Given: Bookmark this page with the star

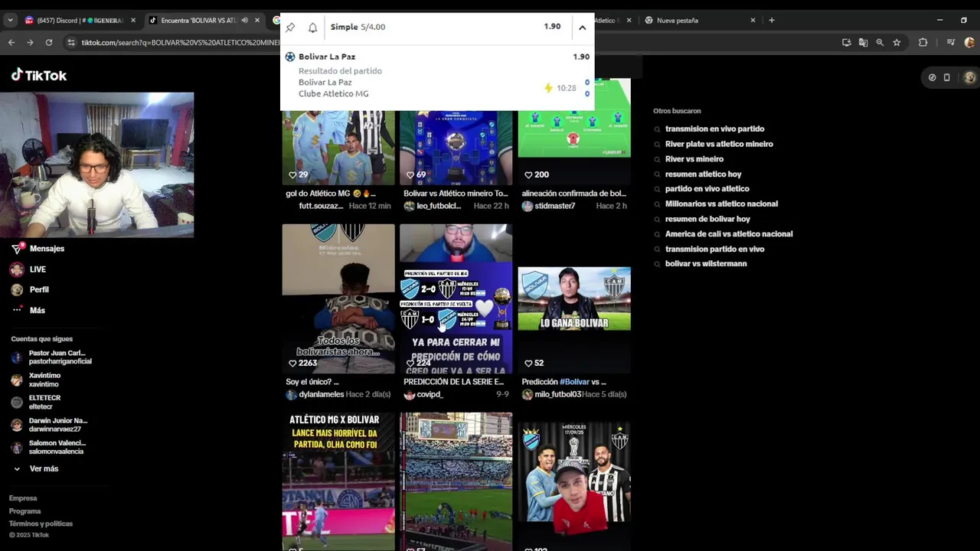Looking at the screenshot, I should click(x=897, y=43).
